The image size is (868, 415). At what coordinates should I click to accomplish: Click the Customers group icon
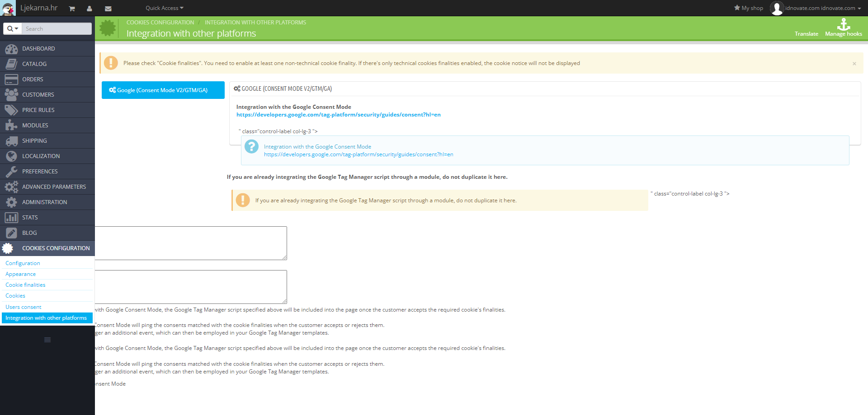[11, 95]
